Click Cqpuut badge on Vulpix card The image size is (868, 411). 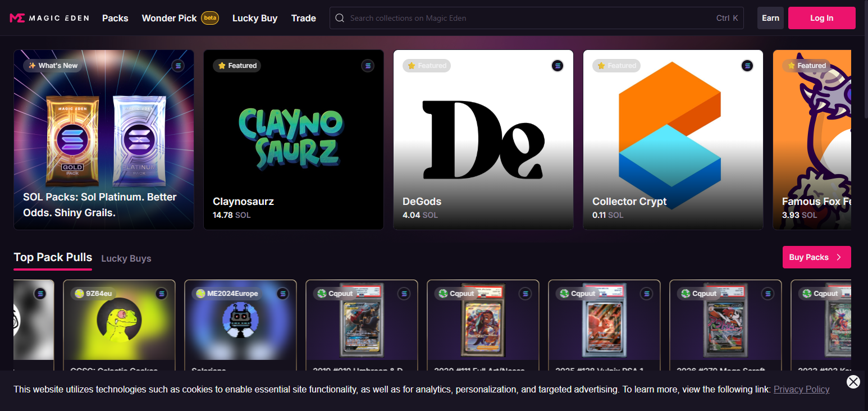(x=578, y=294)
